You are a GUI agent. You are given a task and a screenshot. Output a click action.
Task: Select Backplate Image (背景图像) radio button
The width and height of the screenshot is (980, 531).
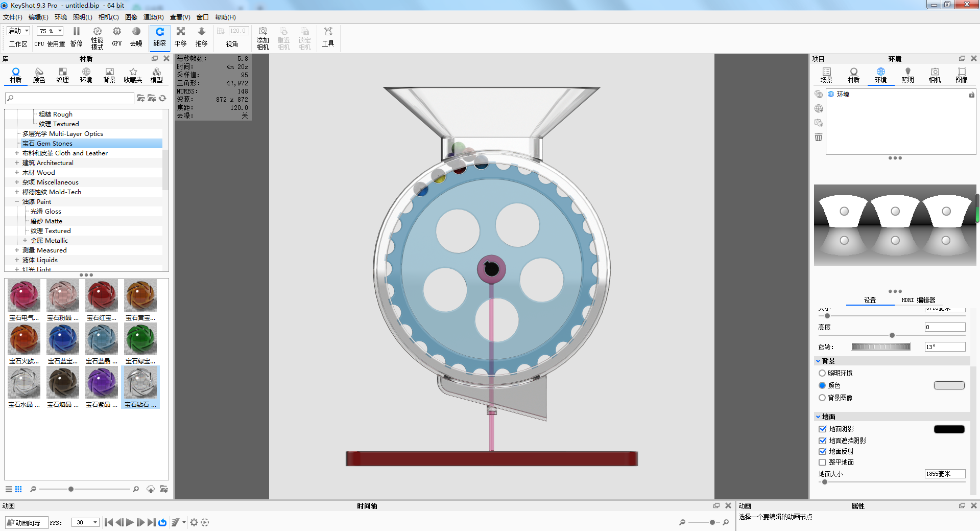tap(822, 398)
